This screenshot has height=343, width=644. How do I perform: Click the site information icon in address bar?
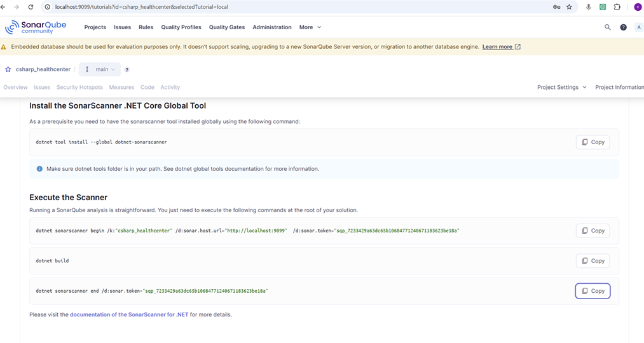tap(48, 7)
